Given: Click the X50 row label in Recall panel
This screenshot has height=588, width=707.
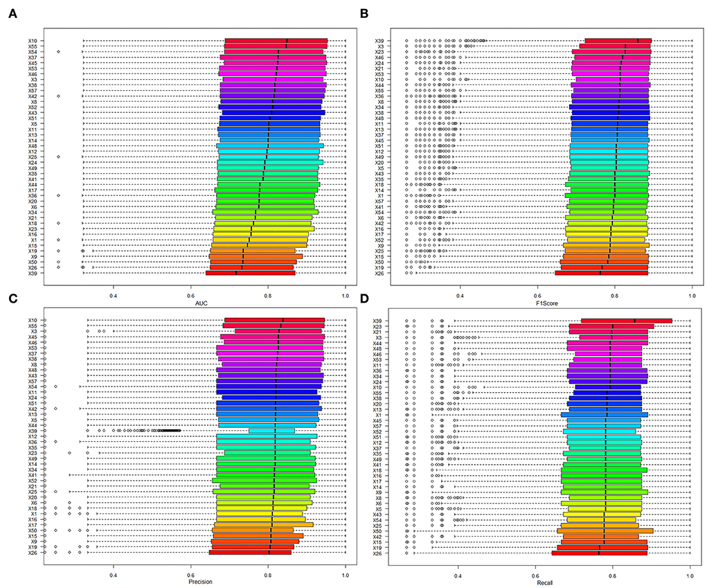Looking at the screenshot, I should pyautogui.click(x=377, y=531).
